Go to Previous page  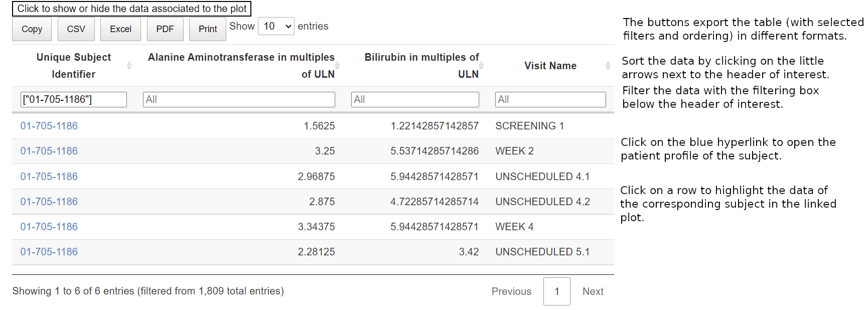pos(511,291)
